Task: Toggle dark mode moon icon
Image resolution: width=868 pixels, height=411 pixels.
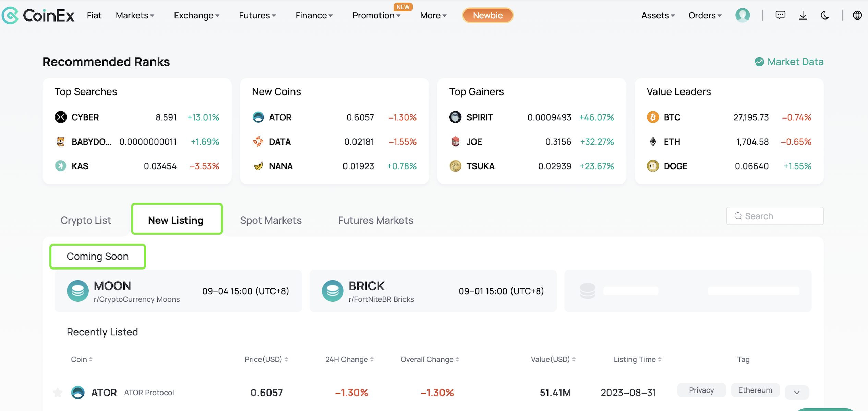Action: (825, 15)
